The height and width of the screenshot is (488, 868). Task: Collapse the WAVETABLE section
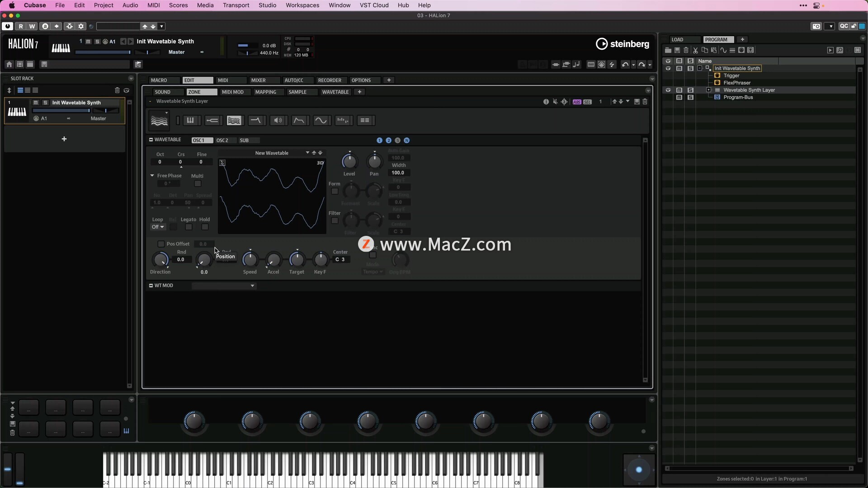pyautogui.click(x=151, y=140)
